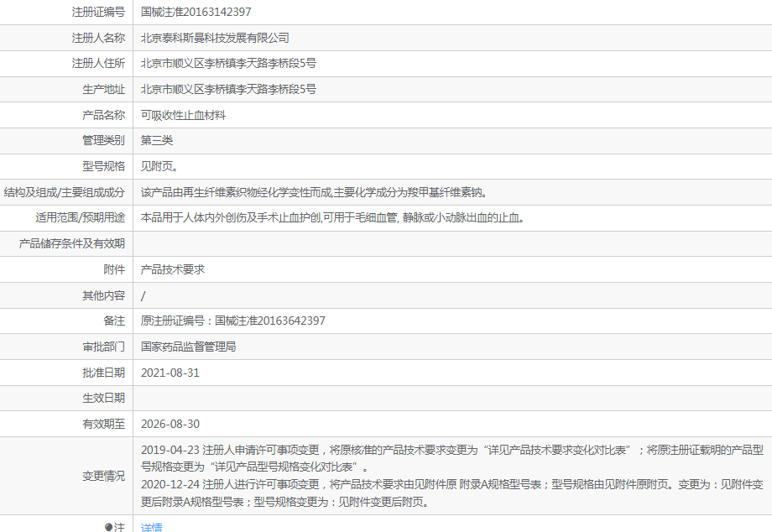Screen dimensions: 772x532
Task: Open the 详情 link in the 注 row
Action: (x=151, y=528)
